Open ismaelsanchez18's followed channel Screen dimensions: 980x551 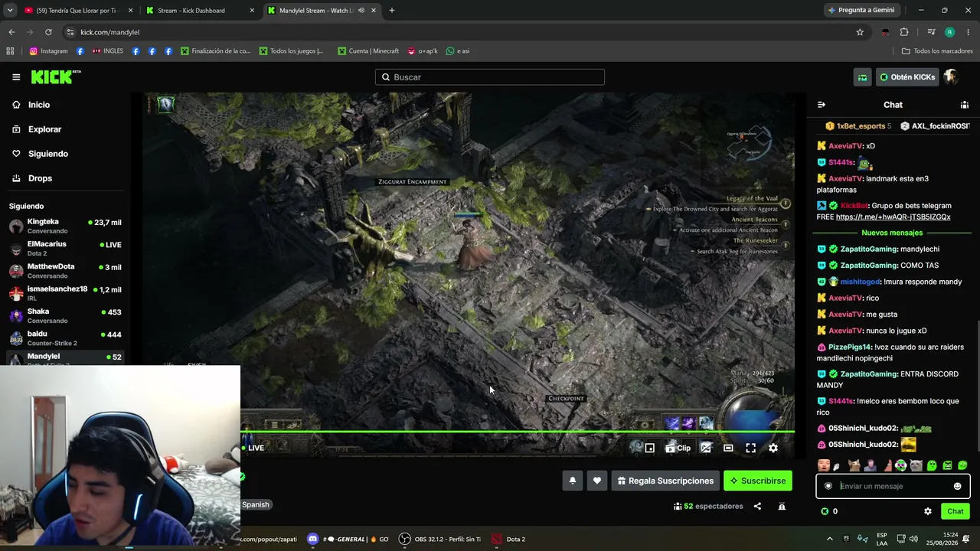pyautogui.click(x=65, y=293)
